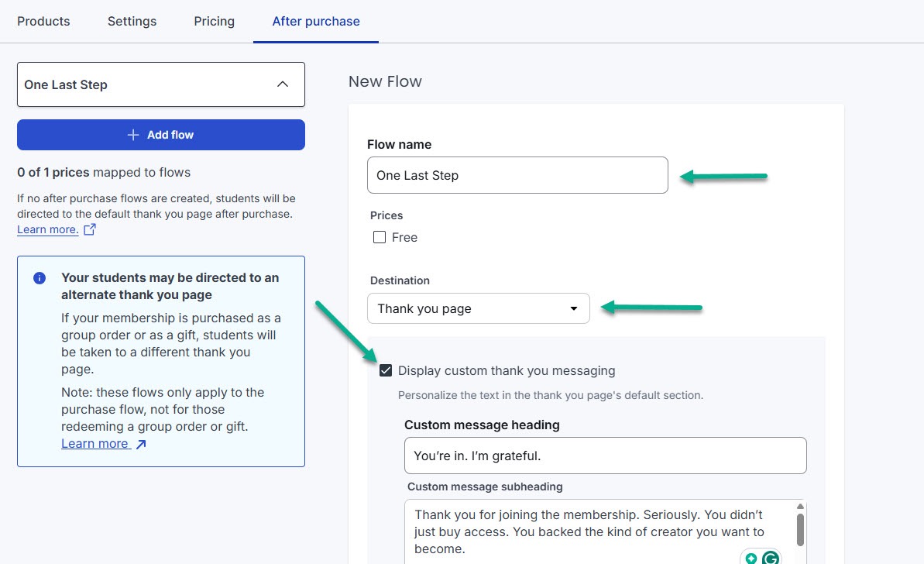Click the 'Free' checkbox label text
Viewport: 924px width, 564px height.
[404, 237]
